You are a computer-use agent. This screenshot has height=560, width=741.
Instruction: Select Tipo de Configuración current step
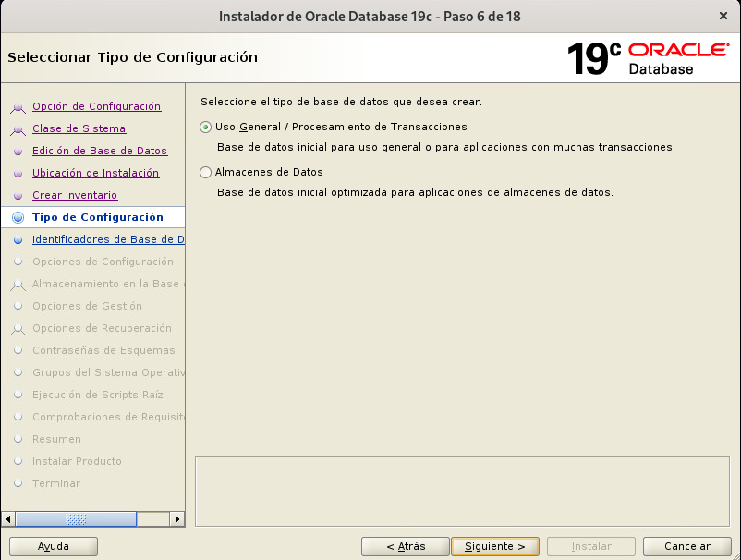pyautogui.click(x=97, y=217)
